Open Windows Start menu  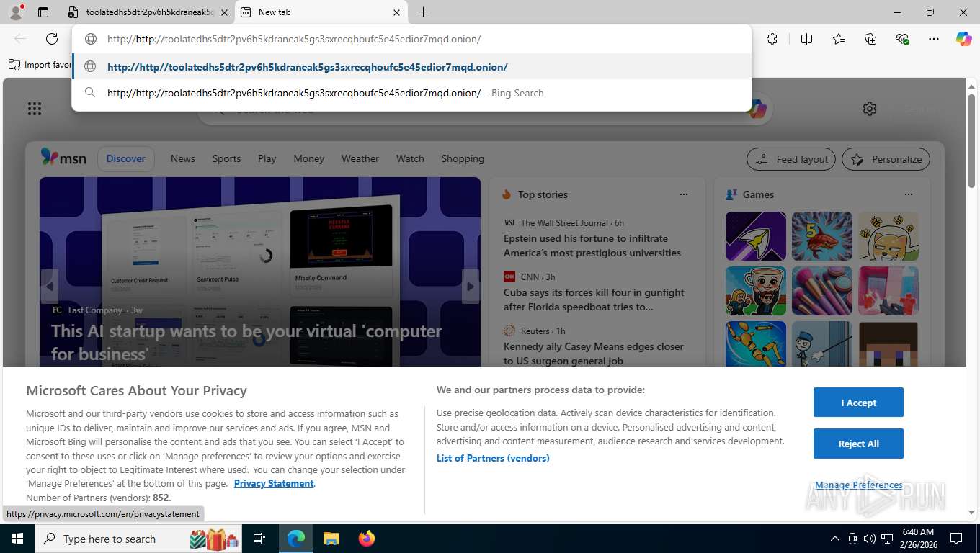pos(17,539)
